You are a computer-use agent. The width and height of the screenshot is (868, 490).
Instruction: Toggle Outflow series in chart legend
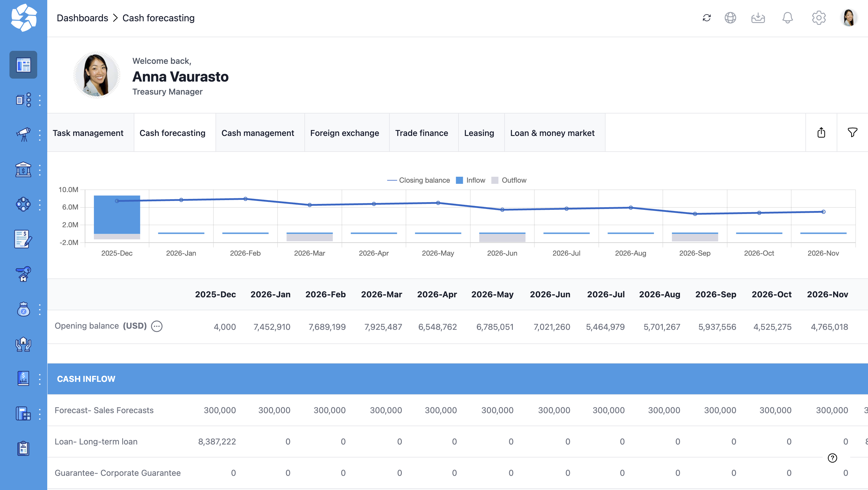(509, 180)
